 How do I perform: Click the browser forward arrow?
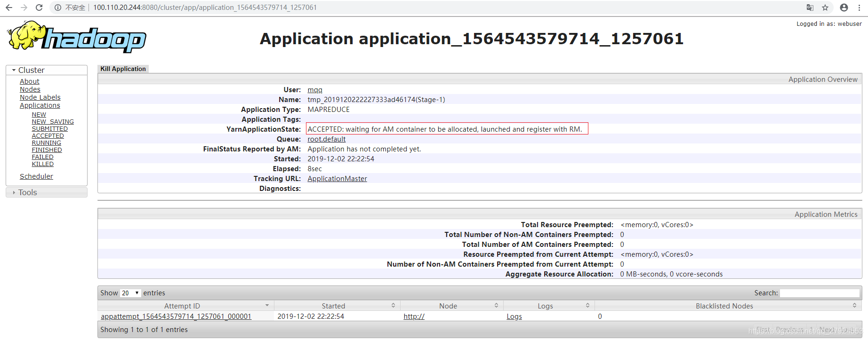(24, 8)
